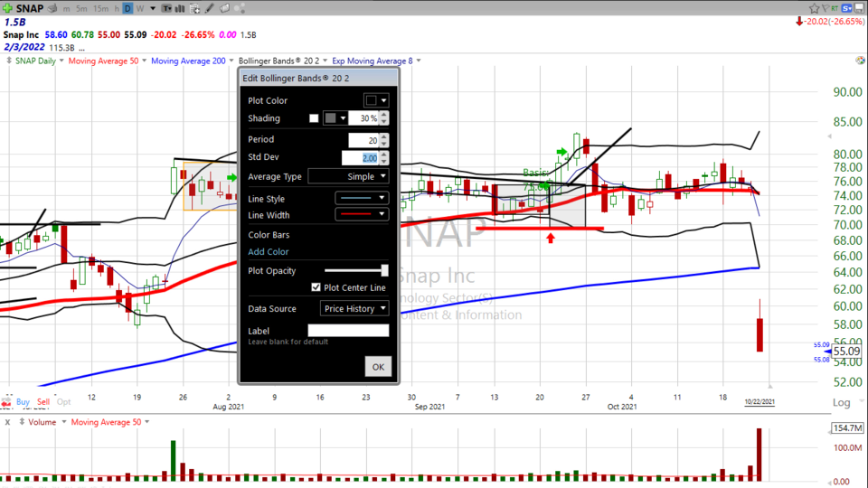
Task: Toggle the Plot Center Line checkbox
Action: coord(316,287)
